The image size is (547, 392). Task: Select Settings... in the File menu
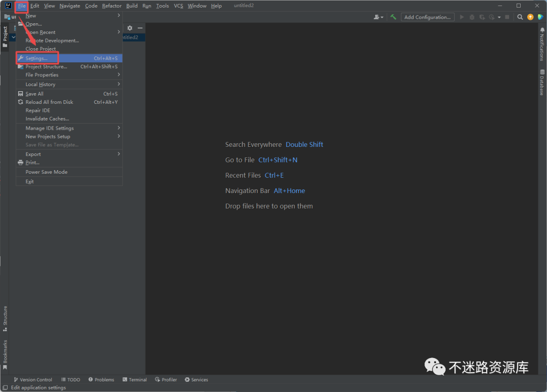[x=36, y=58]
